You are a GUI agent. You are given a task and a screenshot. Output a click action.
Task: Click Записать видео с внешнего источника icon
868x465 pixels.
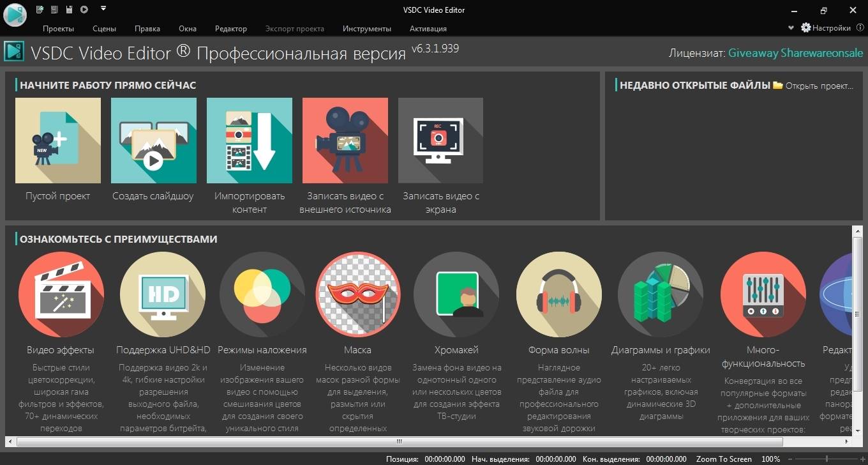(x=345, y=141)
